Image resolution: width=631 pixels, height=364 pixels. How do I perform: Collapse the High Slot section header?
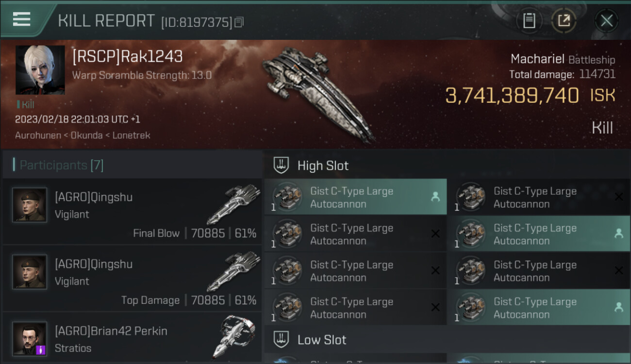coord(323,166)
